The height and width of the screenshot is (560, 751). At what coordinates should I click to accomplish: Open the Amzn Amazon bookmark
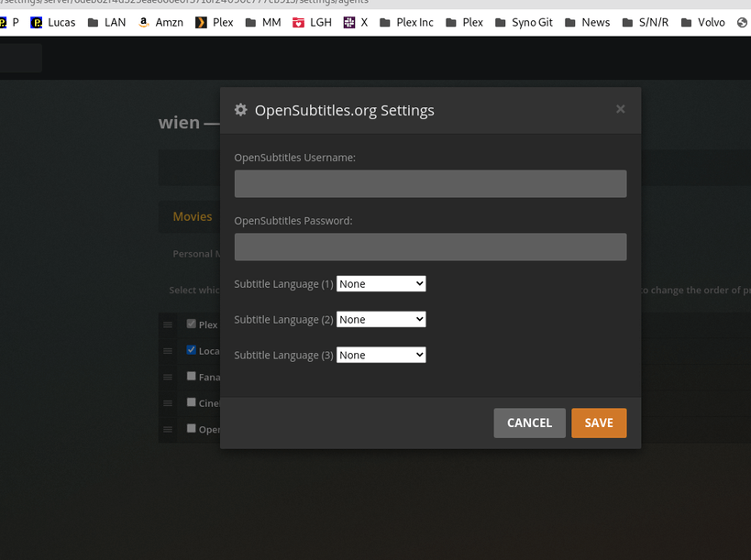(x=160, y=23)
